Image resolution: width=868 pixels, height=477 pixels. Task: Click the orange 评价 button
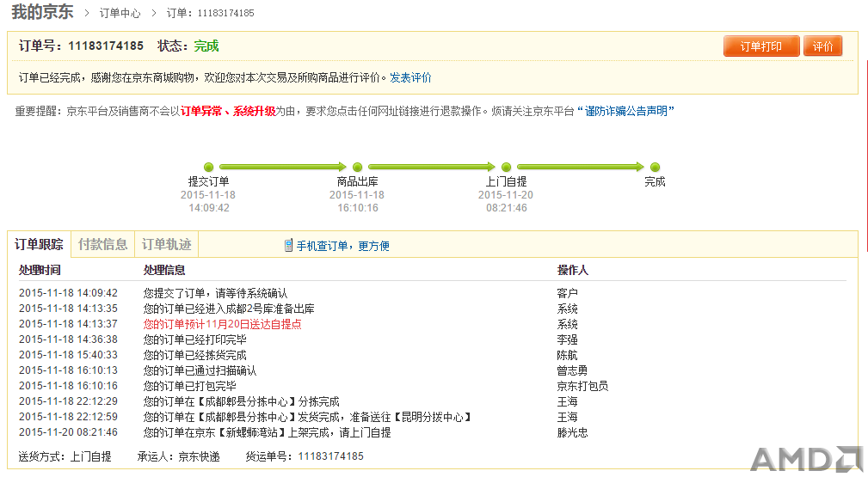[822, 46]
